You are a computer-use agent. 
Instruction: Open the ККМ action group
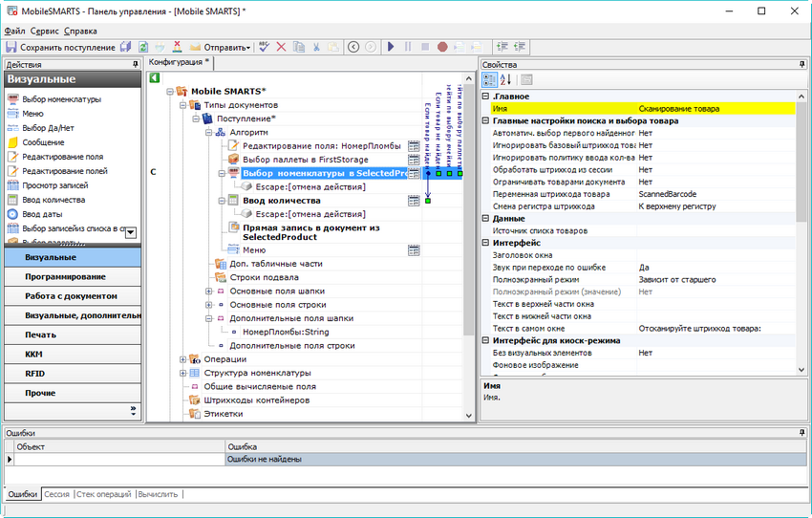pyautogui.click(x=73, y=355)
